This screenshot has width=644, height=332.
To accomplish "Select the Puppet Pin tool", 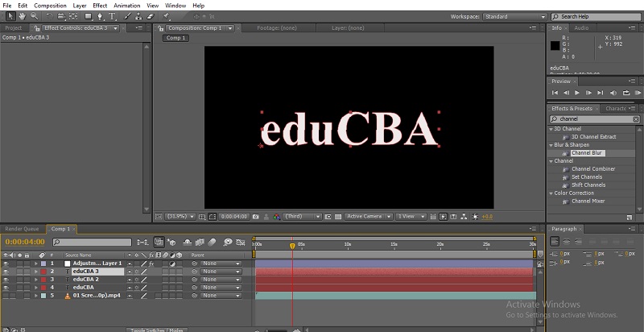I will [x=166, y=16].
